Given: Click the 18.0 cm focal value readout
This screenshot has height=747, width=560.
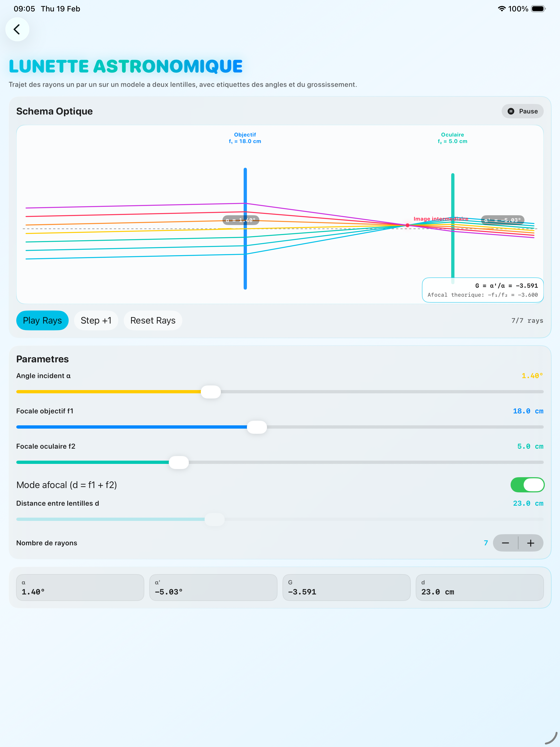Looking at the screenshot, I should 528,411.
